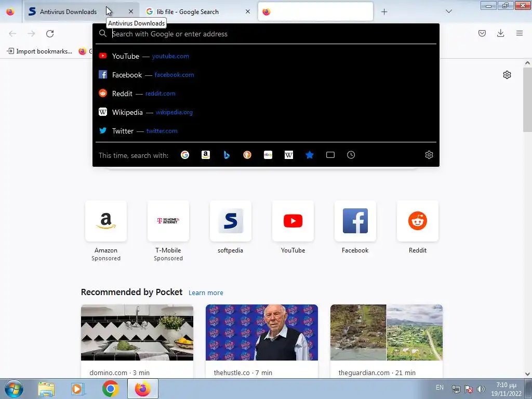Click EN language indicator in taskbar
Screen dimensions: 532x399
coord(440,388)
